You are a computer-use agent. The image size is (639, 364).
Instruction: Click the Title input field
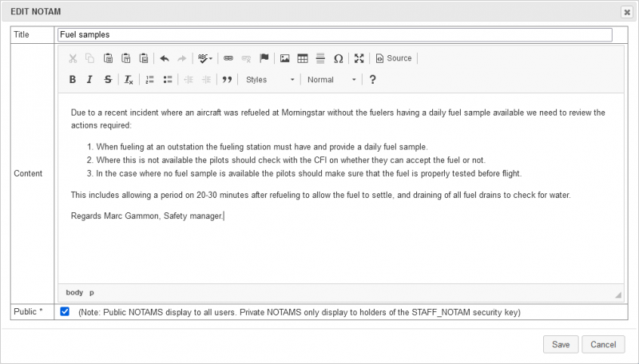tap(334, 35)
